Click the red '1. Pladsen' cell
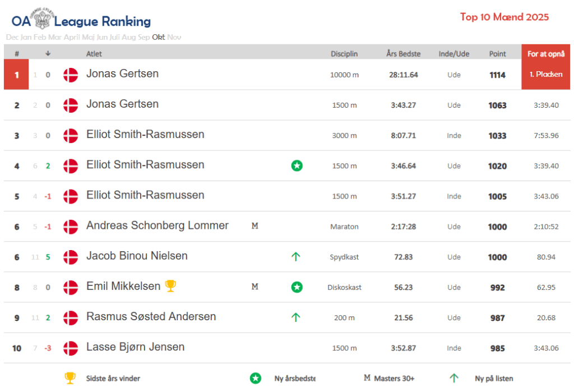 [x=545, y=74]
